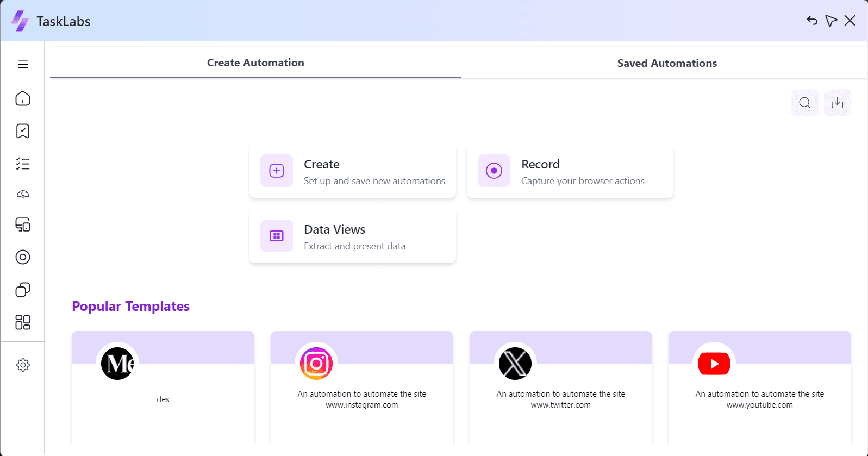Click the Popular Templates heading

[130, 306]
